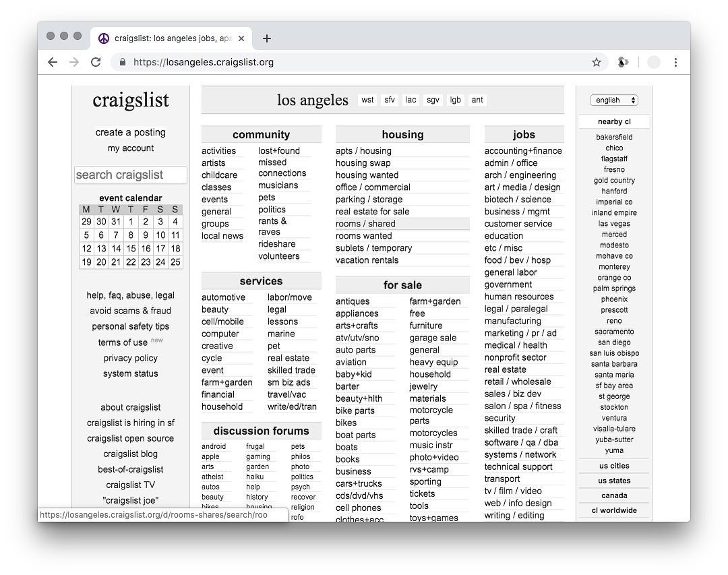This screenshot has width=728, height=575.
Task: Expand the us states section
Action: pos(614,481)
